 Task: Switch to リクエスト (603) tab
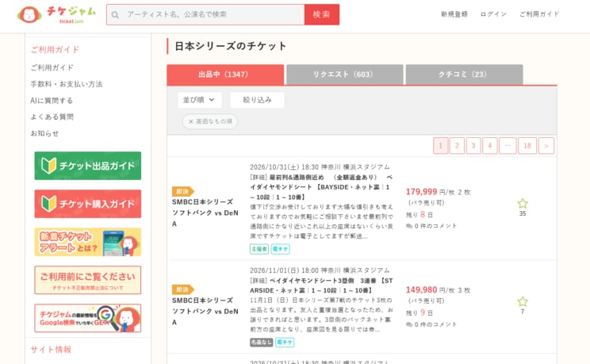pos(344,75)
